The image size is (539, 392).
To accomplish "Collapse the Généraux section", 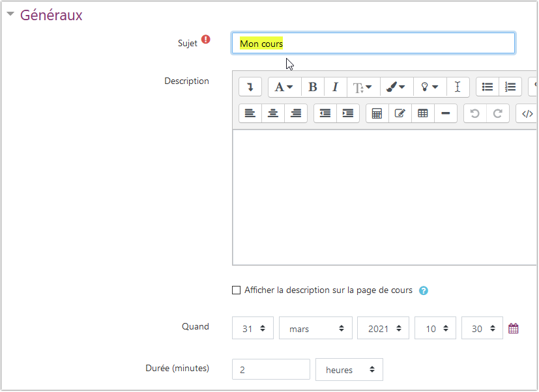I will pyautogui.click(x=10, y=15).
